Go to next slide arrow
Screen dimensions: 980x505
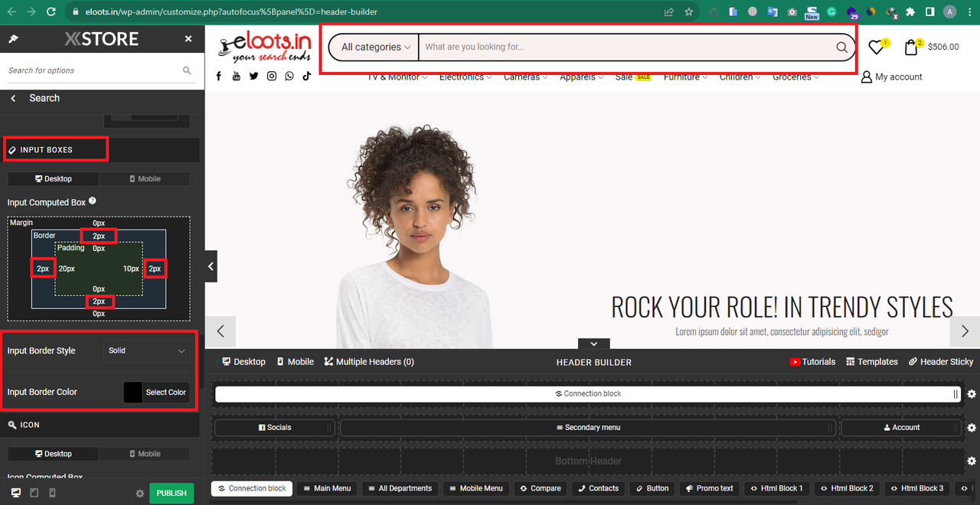[965, 331]
